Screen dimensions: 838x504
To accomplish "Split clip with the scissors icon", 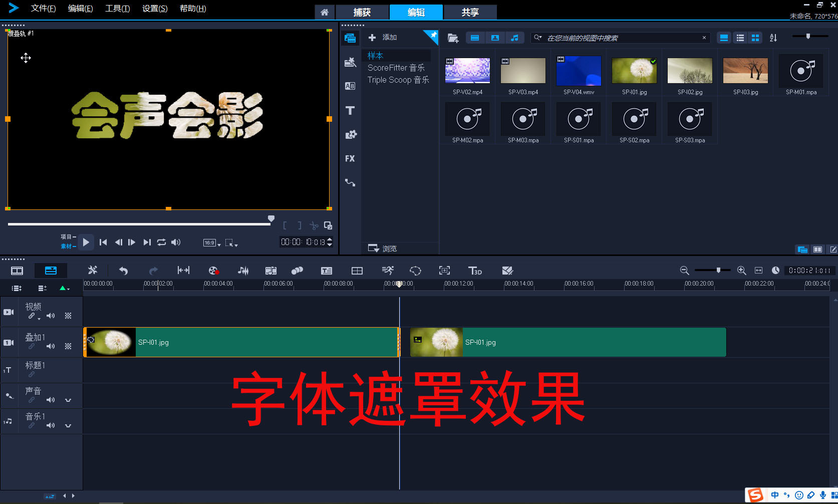I will (314, 225).
